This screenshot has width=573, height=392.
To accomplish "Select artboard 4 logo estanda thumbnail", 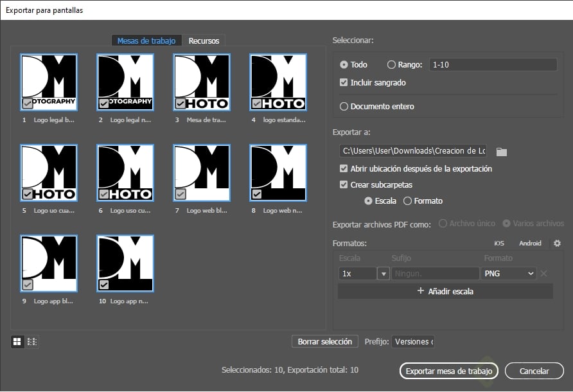I will 278,82.
